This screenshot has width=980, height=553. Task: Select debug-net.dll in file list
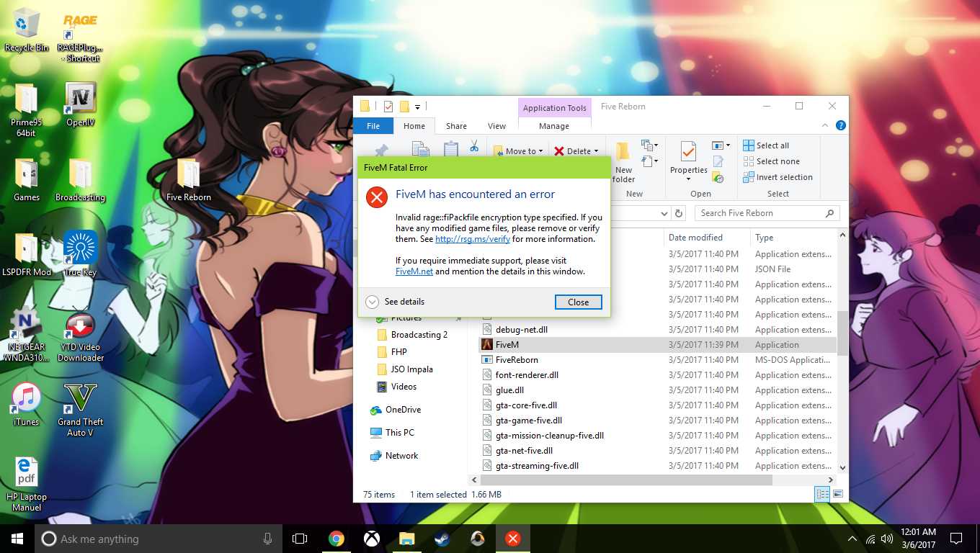coord(522,330)
